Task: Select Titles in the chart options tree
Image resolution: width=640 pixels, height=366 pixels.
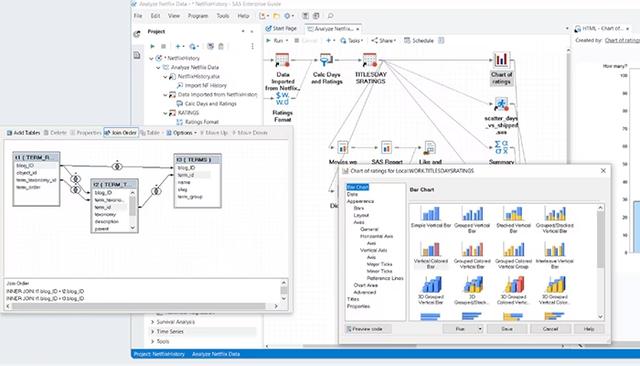Action: (353, 299)
